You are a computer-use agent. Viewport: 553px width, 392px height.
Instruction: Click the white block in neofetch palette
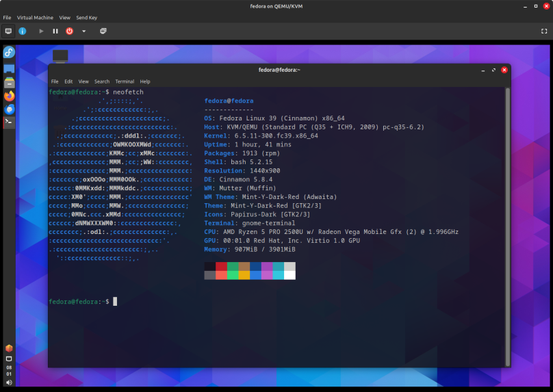[290, 275]
